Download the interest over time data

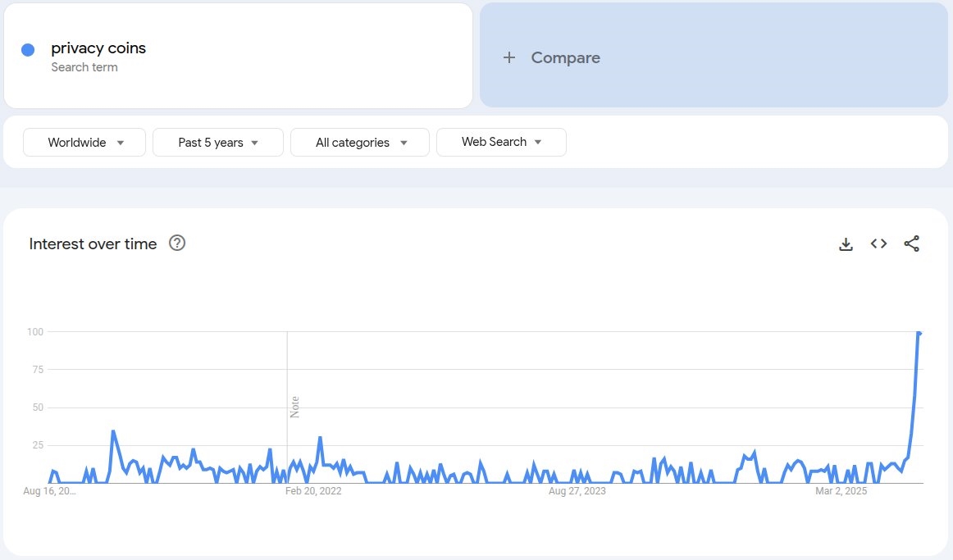(x=846, y=244)
